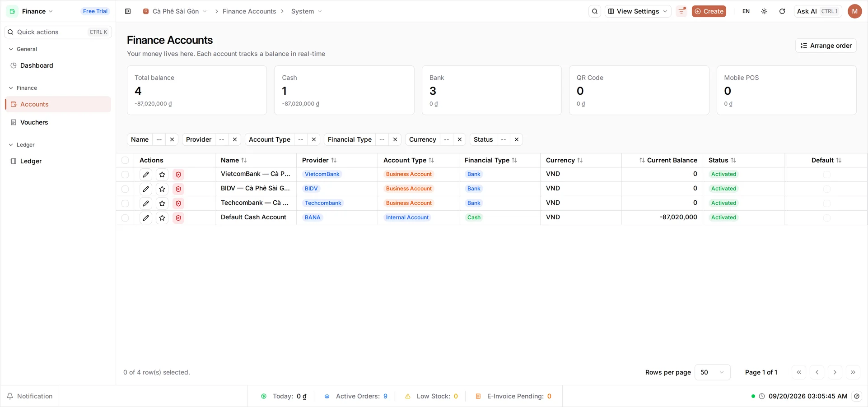Image resolution: width=868 pixels, height=407 pixels.
Task: Edit the VietcomBank account with pencil icon
Action: click(146, 175)
